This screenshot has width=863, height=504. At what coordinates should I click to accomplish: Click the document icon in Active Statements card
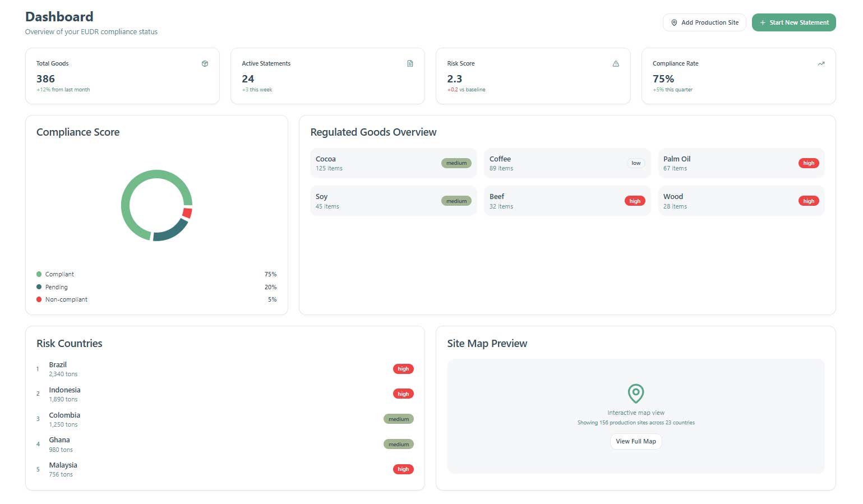410,64
